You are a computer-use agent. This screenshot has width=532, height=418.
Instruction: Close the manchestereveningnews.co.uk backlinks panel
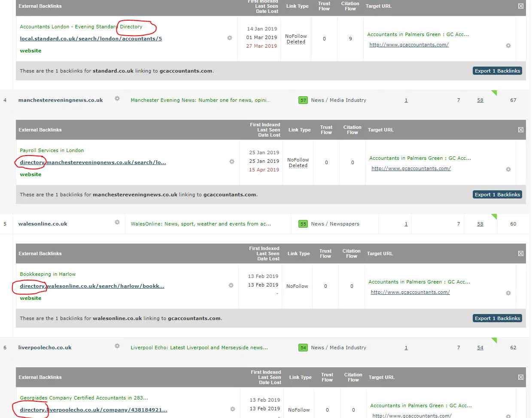521,130
